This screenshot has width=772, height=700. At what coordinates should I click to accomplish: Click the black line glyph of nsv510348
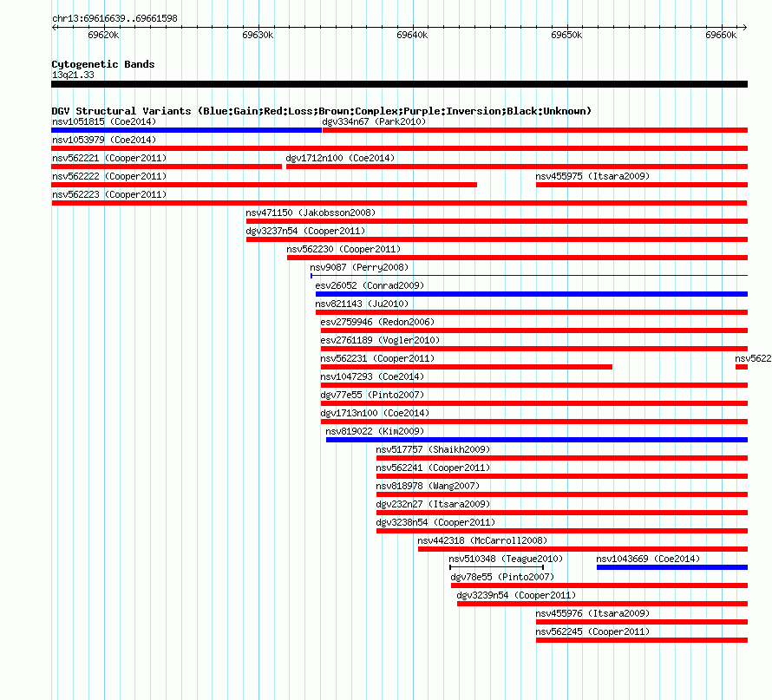coord(496,567)
